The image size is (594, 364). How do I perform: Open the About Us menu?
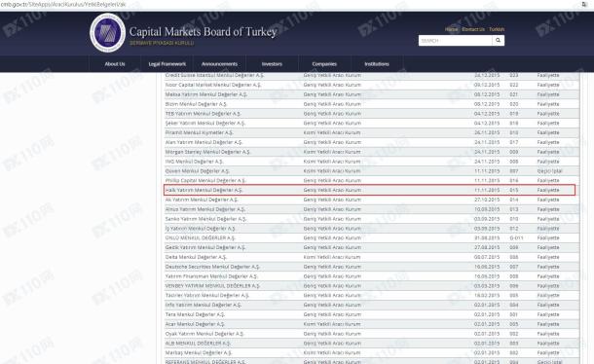115,64
